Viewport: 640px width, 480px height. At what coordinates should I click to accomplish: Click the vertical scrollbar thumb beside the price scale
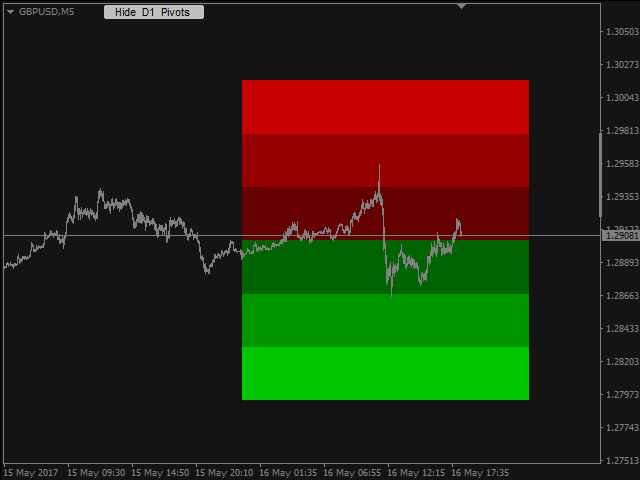[600, 175]
